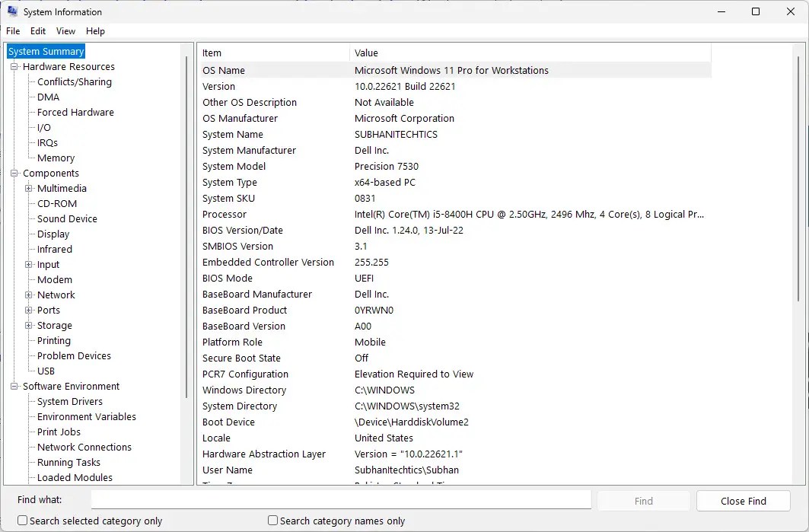Click Elevation Required to View value
The image size is (809, 532).
414,374
